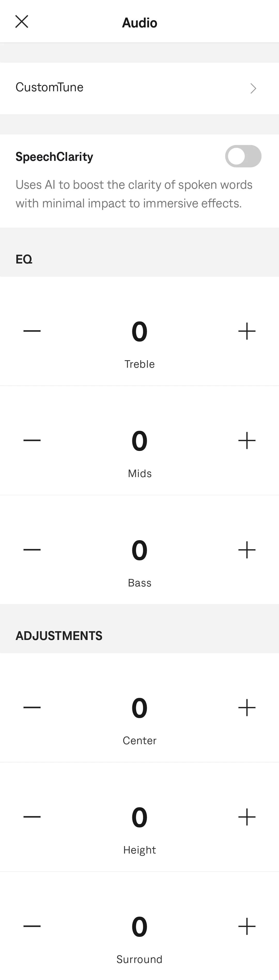Lower the Mids level
This screenshot has width=279, height=980.
[32, 440]
